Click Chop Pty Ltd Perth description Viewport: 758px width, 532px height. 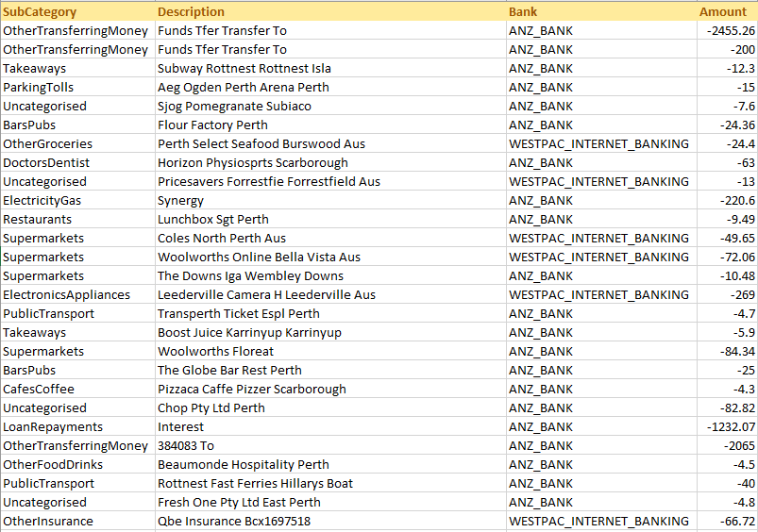click(x=330, y=407)
